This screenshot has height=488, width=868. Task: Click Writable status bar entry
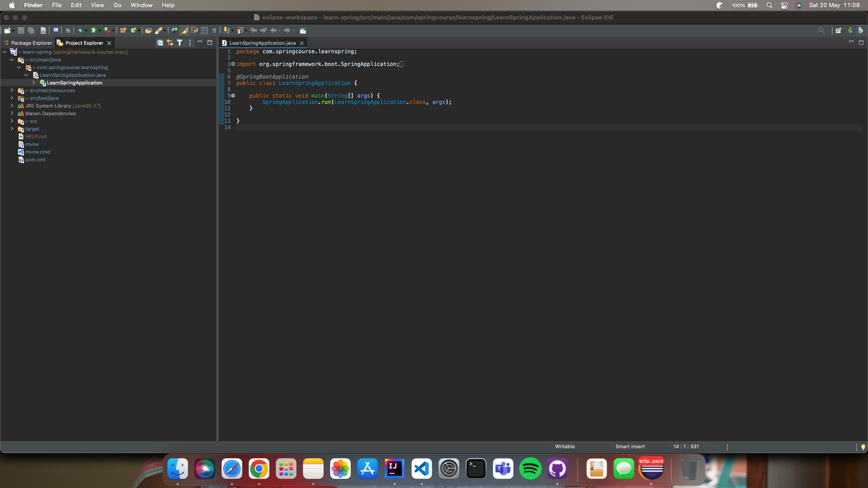[565, 446]
